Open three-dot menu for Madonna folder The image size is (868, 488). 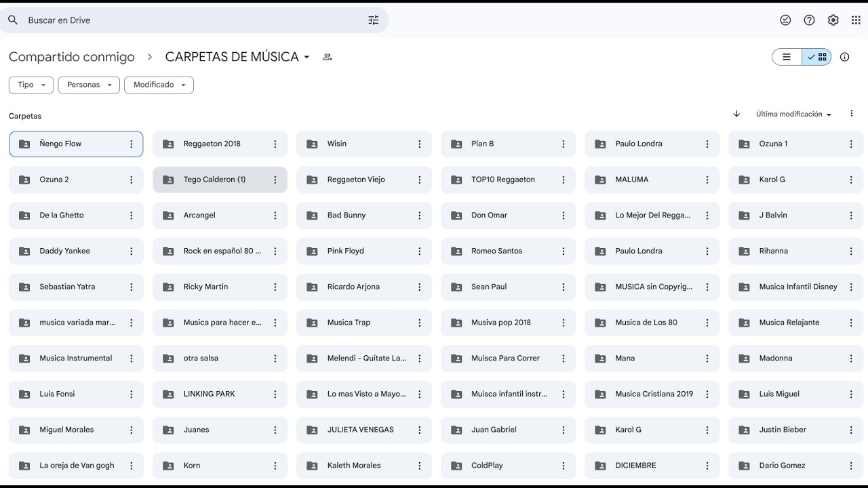pyautogui.click(x=851, y=359)
